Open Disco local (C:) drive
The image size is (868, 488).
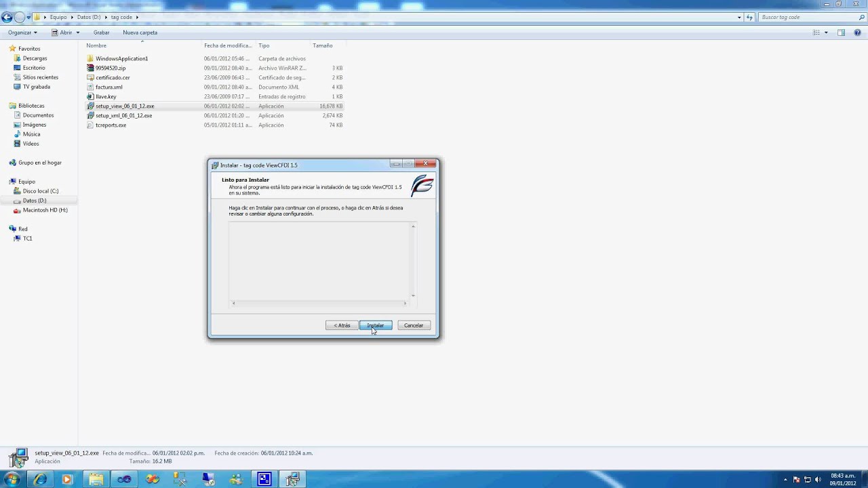[x=41, y=191]
